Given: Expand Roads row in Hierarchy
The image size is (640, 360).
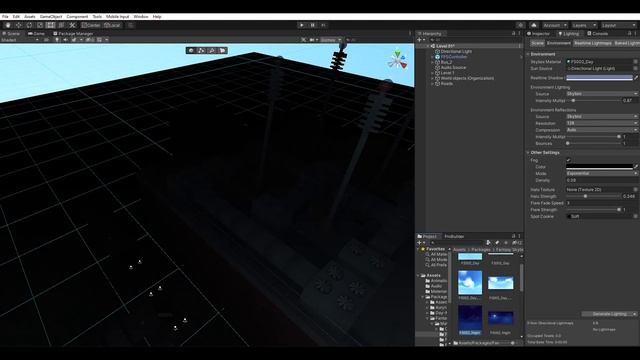Looking at the screenshot, I should pos(432,84).
